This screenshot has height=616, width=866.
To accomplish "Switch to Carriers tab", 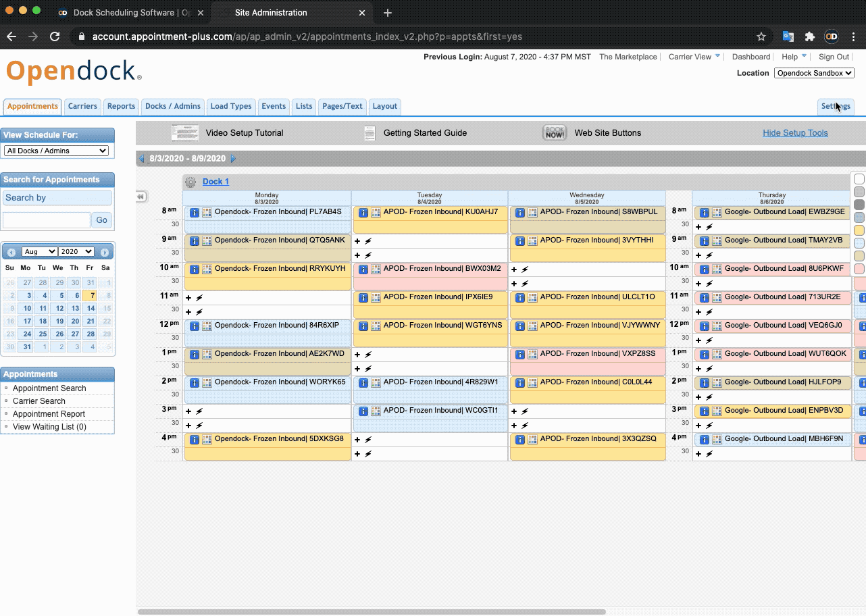I will coord(82,106).
